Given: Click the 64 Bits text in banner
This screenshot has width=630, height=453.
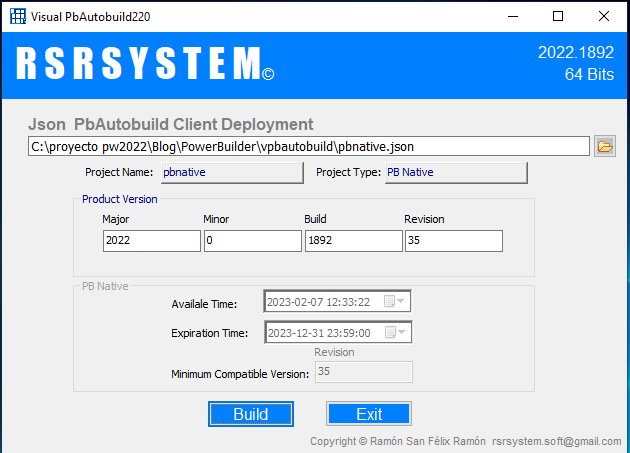Looking at the screenshot, I should click(589, 74).
